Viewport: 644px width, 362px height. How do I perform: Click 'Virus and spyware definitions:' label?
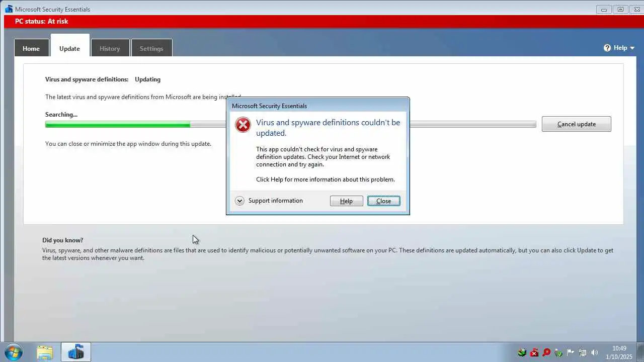pos(87,79)
